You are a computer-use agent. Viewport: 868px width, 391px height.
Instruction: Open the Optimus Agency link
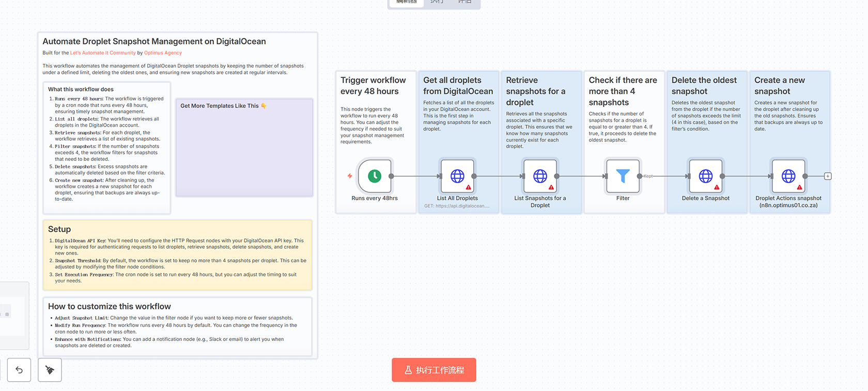tap(163, 53)
